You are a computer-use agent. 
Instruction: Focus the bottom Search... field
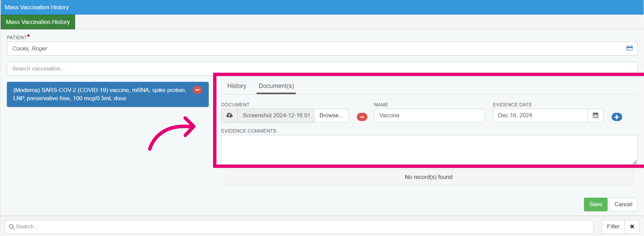(299, 227)
